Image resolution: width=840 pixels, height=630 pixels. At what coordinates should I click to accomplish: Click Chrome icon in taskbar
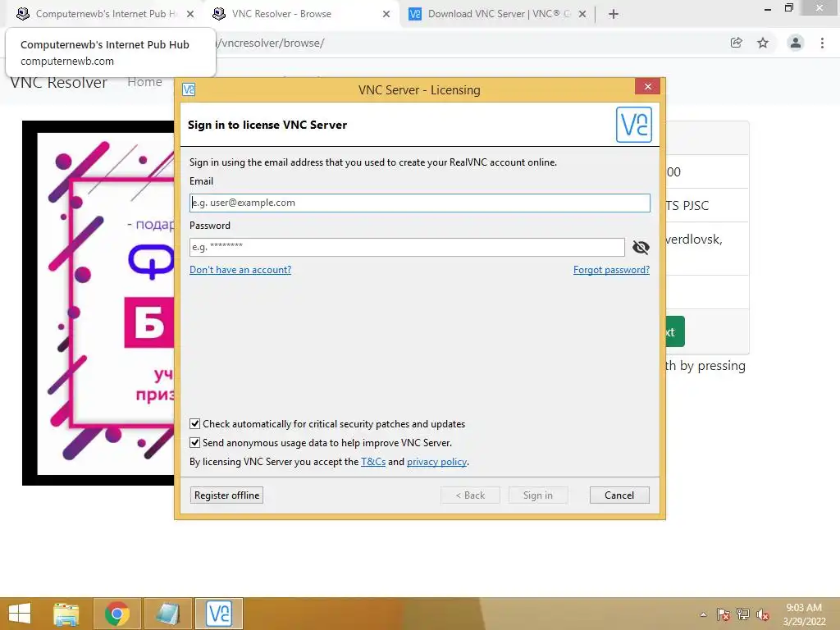(x=117, y=614)
